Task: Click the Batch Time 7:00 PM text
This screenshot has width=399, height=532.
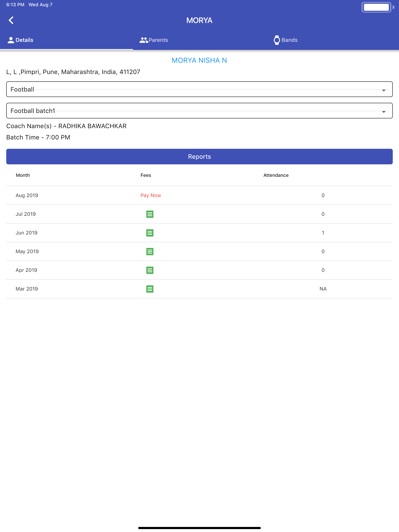Action: pyautogui.click(x=38, y=137)
